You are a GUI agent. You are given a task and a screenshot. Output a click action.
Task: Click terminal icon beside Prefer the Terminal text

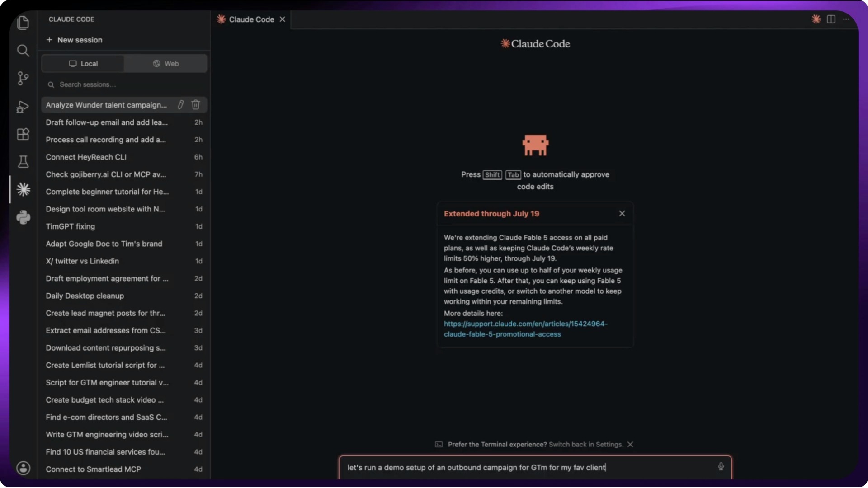[x=439, y=445]
